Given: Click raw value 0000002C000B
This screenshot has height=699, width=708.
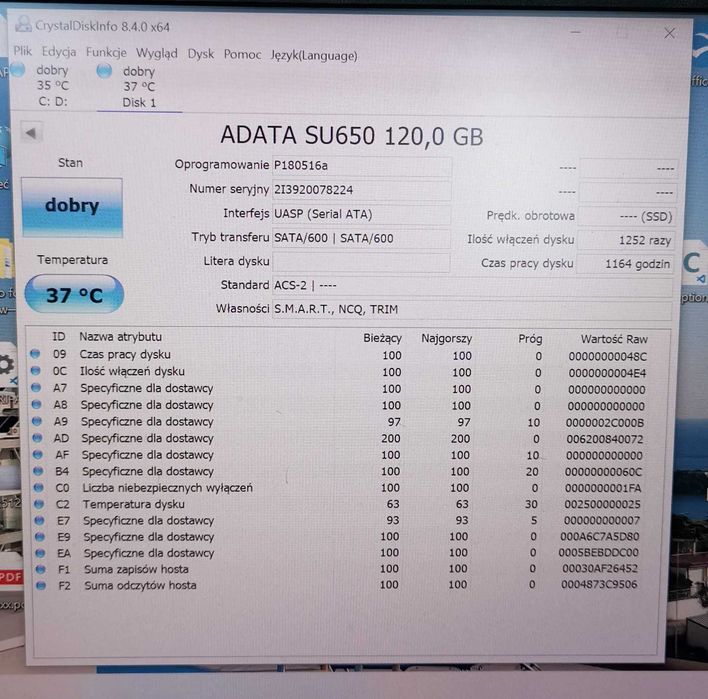Looking at the screenshot, I should click(x=605, y=423).
